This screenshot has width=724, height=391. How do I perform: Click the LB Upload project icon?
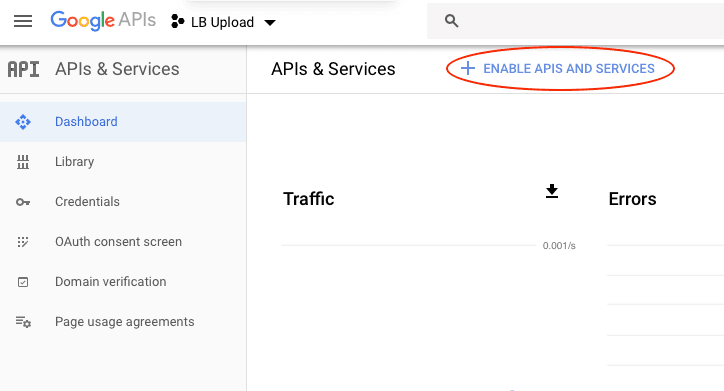point(177,22)
